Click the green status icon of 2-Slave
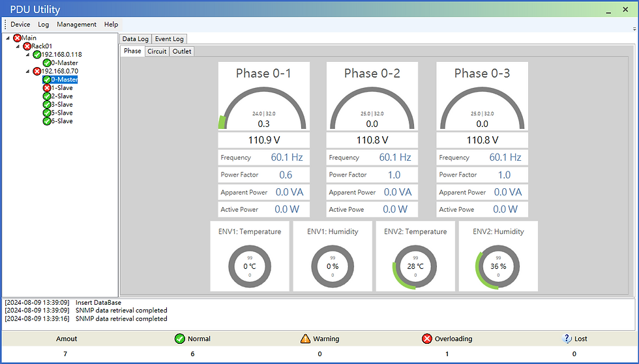Image resolution: width=639 pixels, height=364 pixels. click(47, 96)
